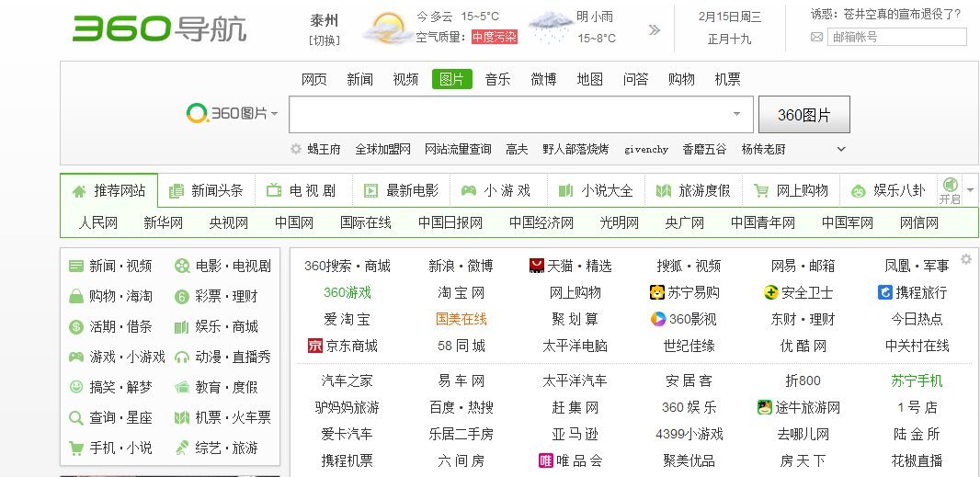Image resolution: width=980 pixels, height=477 pixels.
Task: Click the shopping cart icon beside 网上购物
Action: (x=760, y=190)
